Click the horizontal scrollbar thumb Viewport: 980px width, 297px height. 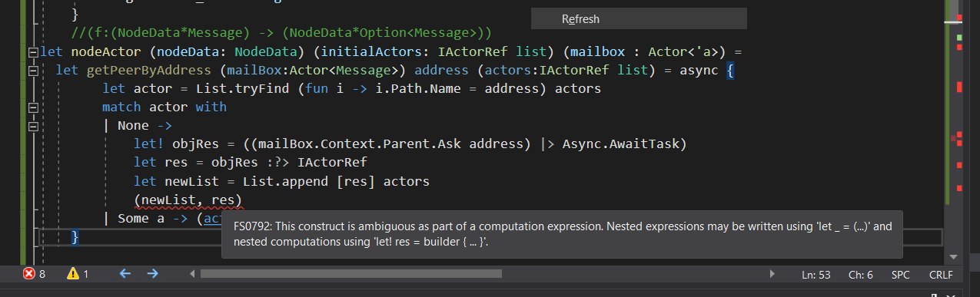point(350,273)
